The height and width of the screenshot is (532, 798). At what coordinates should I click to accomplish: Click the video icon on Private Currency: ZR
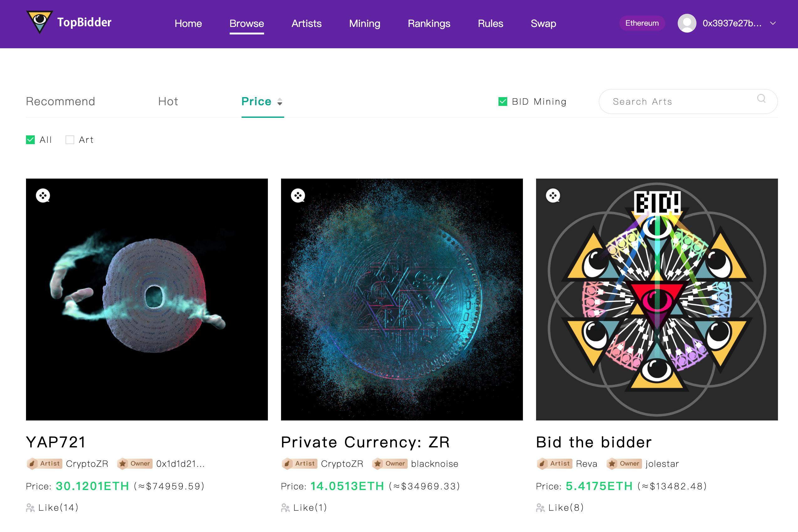coord(298,196)
